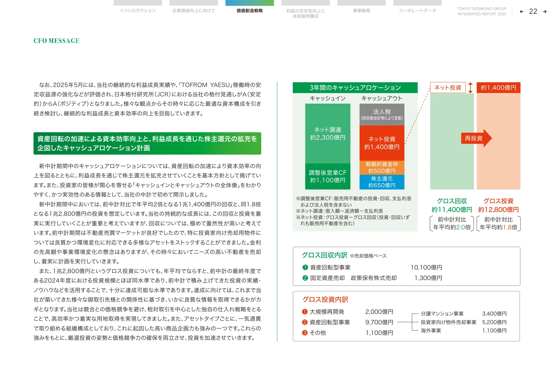Click red number 3 bullet その他
Screen dimensions: 554x392
point(305,333)
